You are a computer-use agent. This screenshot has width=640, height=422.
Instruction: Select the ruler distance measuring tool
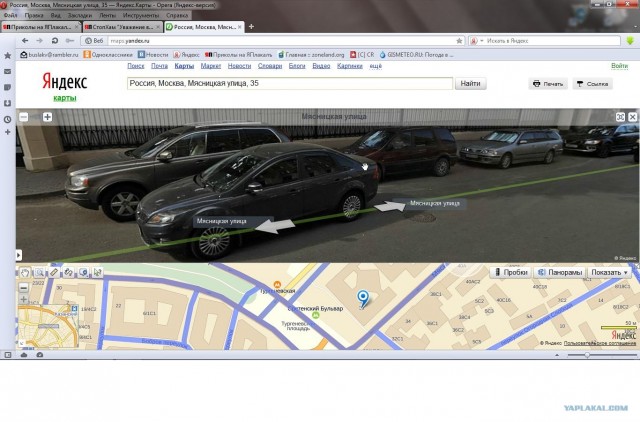tap(54, 272)
